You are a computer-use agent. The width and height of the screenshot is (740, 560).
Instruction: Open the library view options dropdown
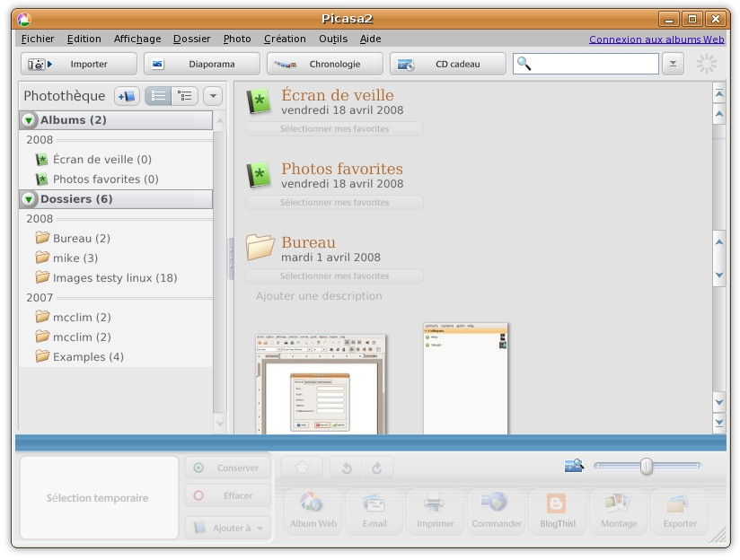tap(213, 95)
